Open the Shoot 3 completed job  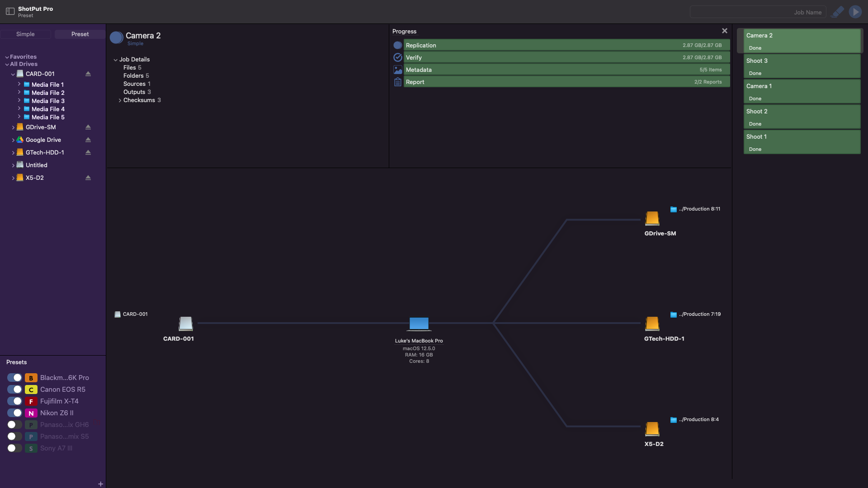(802, 66)
